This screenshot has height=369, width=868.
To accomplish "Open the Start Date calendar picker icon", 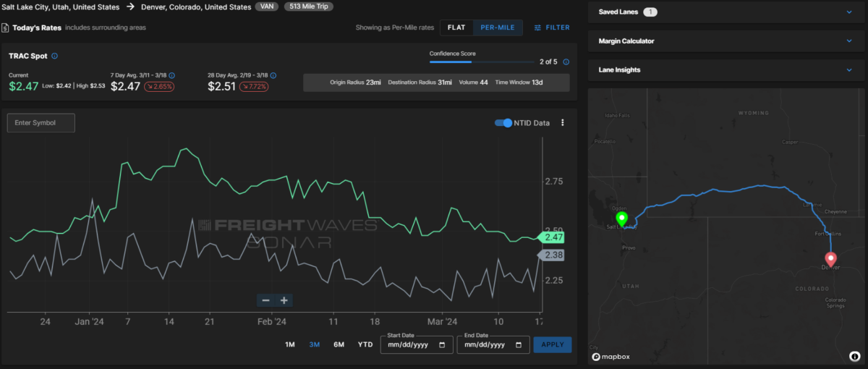I will [442, 345].
